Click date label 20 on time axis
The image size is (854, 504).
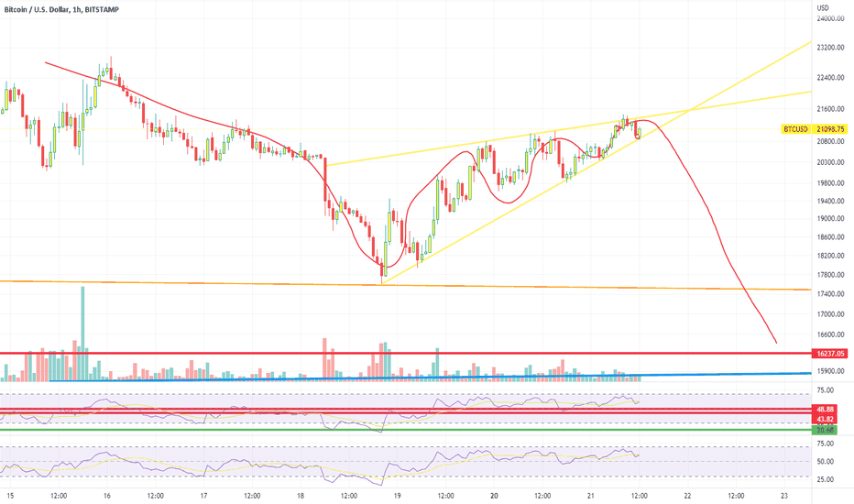pyautogui.click(x=494, y=496)
